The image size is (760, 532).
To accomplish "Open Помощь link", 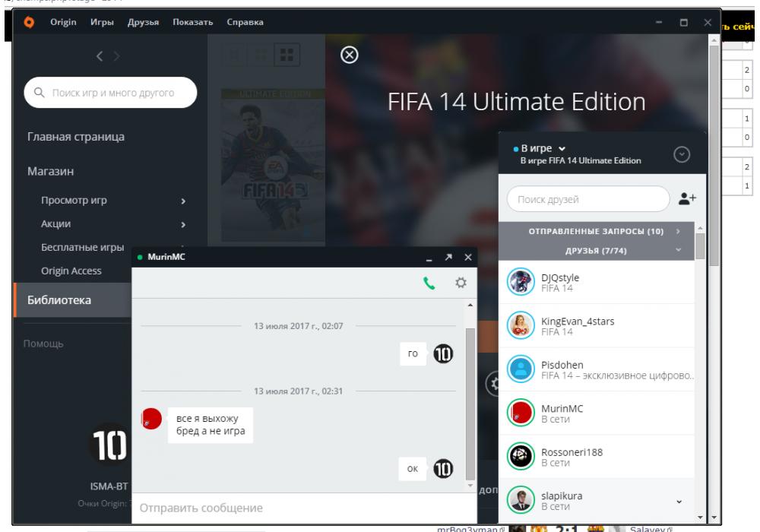I will [43, 344].
